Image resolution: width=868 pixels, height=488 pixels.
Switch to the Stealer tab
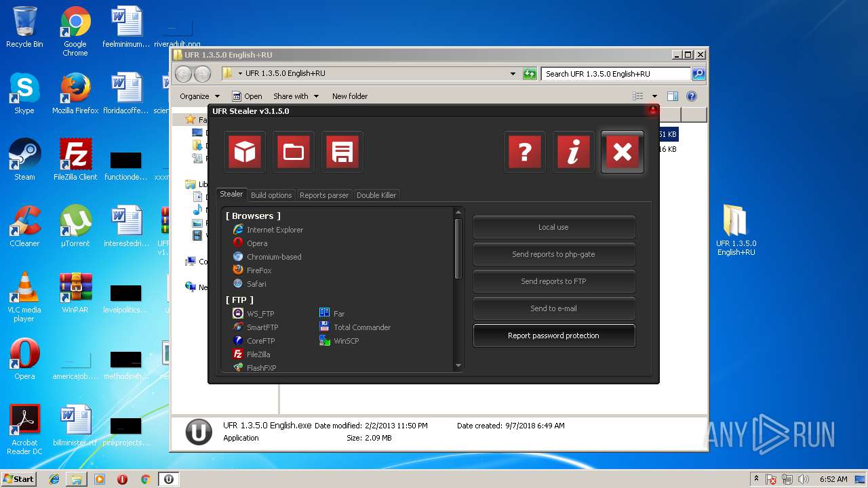point(231,194)
